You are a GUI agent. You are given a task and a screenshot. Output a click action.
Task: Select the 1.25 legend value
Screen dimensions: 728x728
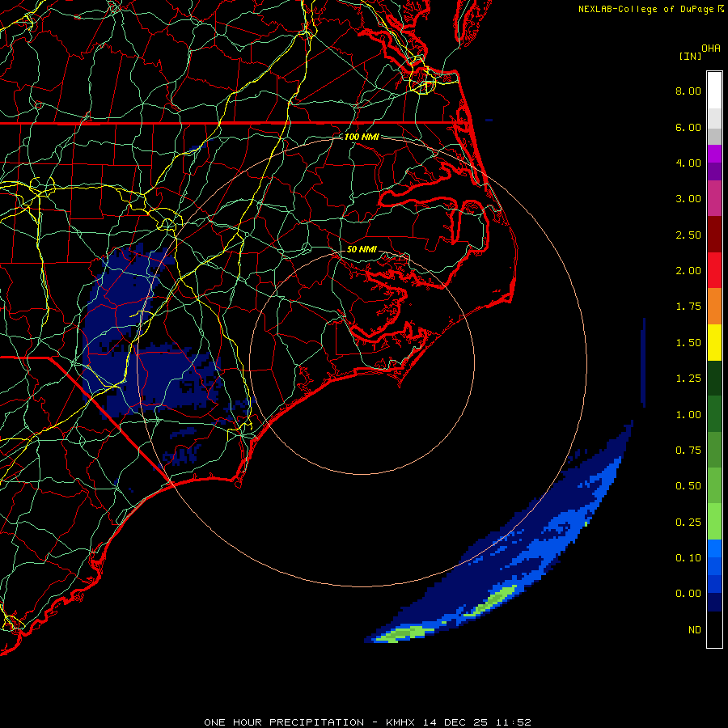688,379
